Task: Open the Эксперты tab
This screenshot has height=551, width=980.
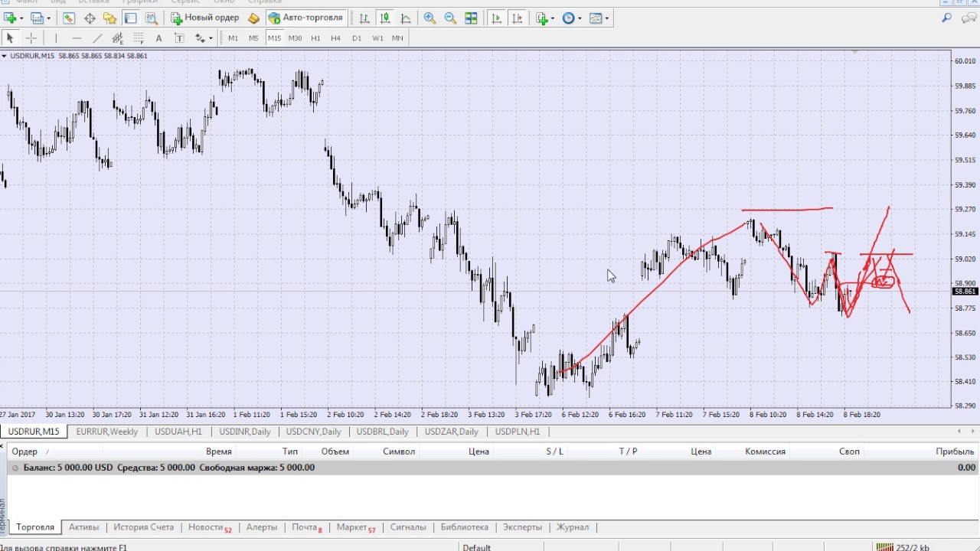Action: (522, 527)
